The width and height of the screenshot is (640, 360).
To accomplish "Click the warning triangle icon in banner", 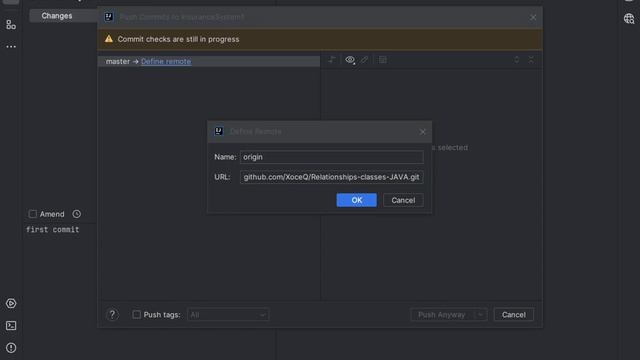I will (109, 39).
